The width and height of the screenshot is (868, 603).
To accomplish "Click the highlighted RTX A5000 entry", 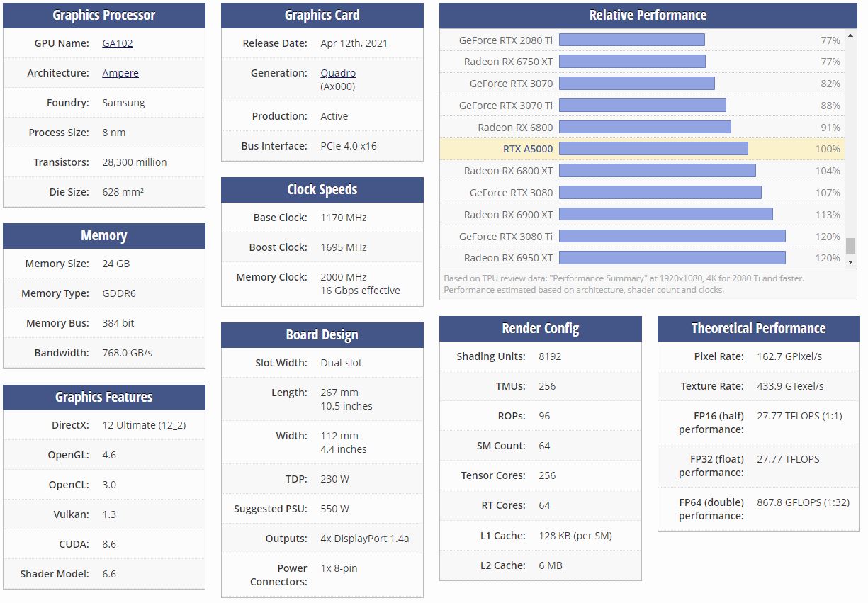I will (642, 149).
